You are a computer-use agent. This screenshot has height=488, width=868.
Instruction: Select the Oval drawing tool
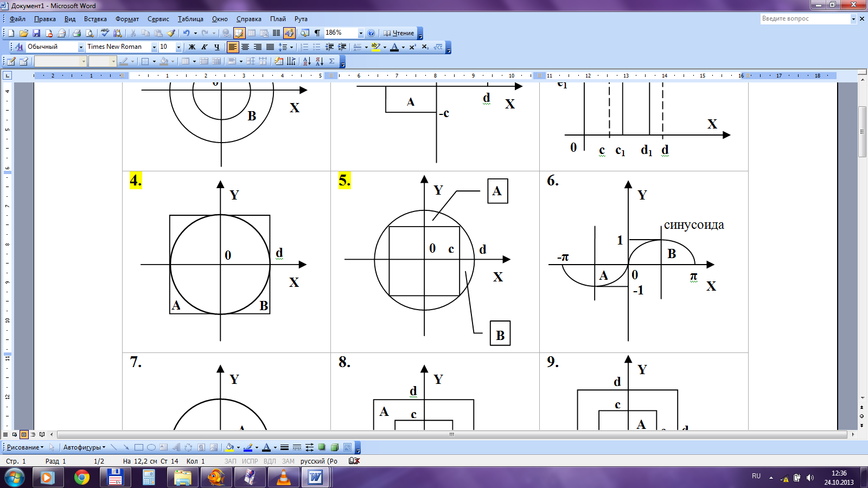coord(151,447)
